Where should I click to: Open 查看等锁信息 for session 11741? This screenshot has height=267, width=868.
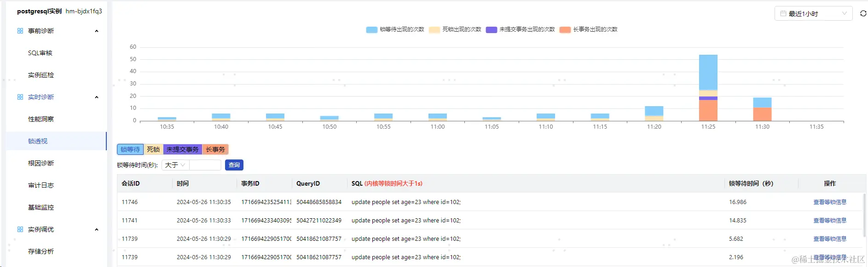[x=830, y=221]
